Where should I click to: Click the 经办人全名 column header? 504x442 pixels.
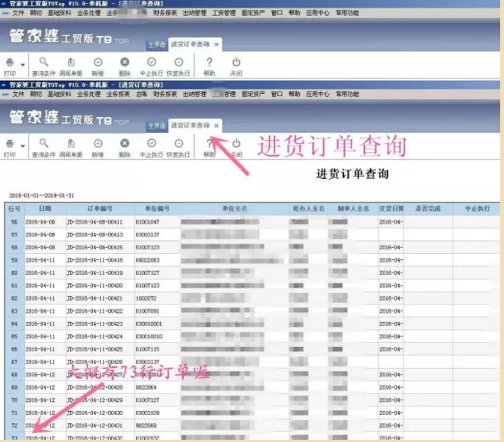[308, 209]
